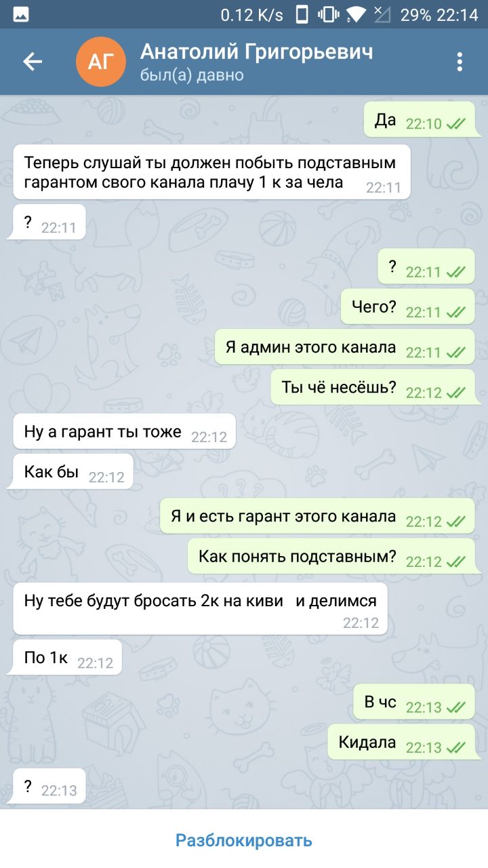Tap the back arrow in chat header

point(33,62)
